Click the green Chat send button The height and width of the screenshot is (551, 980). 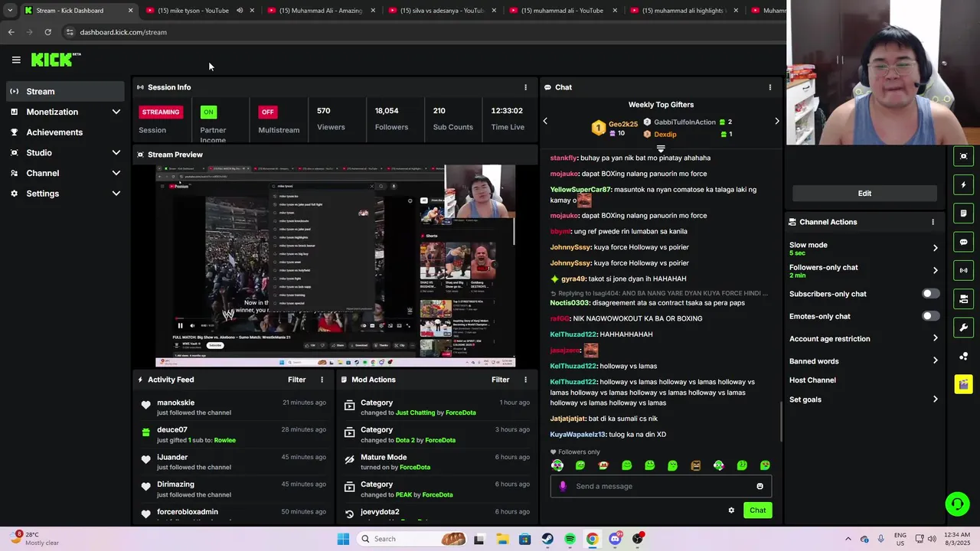pyautogui.click(x=757, y=510)
